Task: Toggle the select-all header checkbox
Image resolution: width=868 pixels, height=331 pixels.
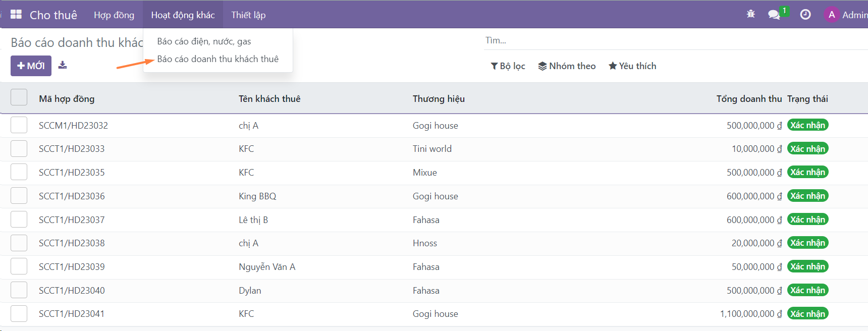Action: pos(19,97)
